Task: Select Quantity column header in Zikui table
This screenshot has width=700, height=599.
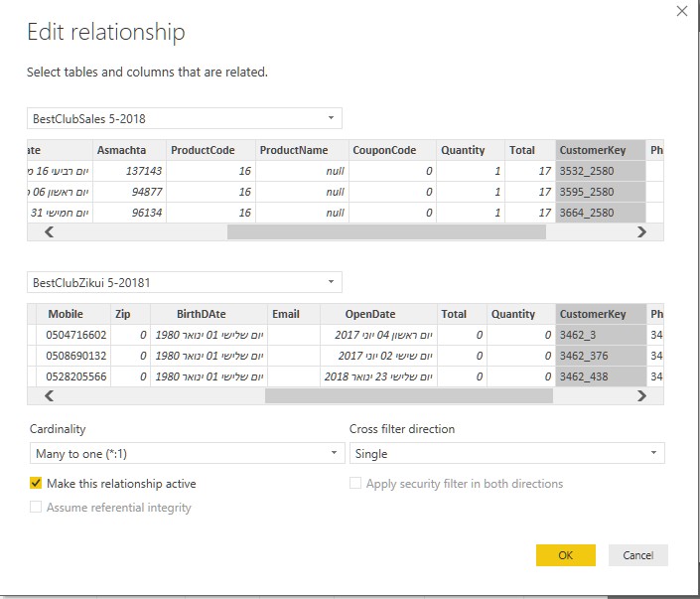Action: click(521, 314)
